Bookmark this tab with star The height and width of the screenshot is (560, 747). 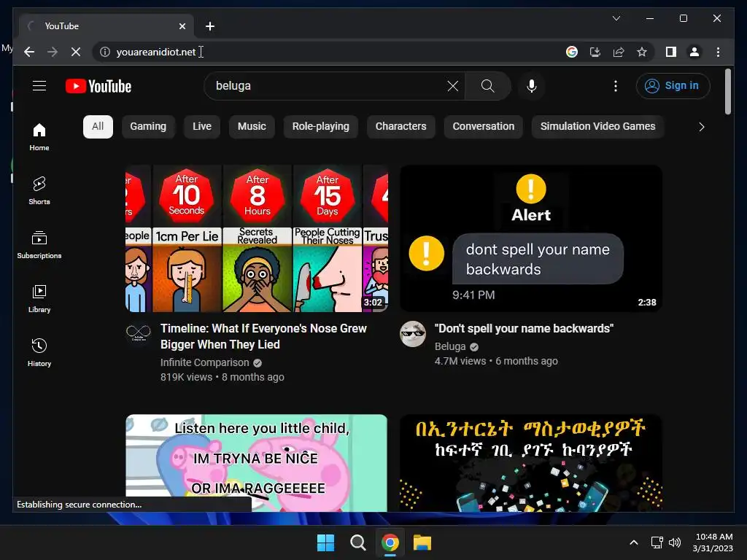(x=642, y=52)
